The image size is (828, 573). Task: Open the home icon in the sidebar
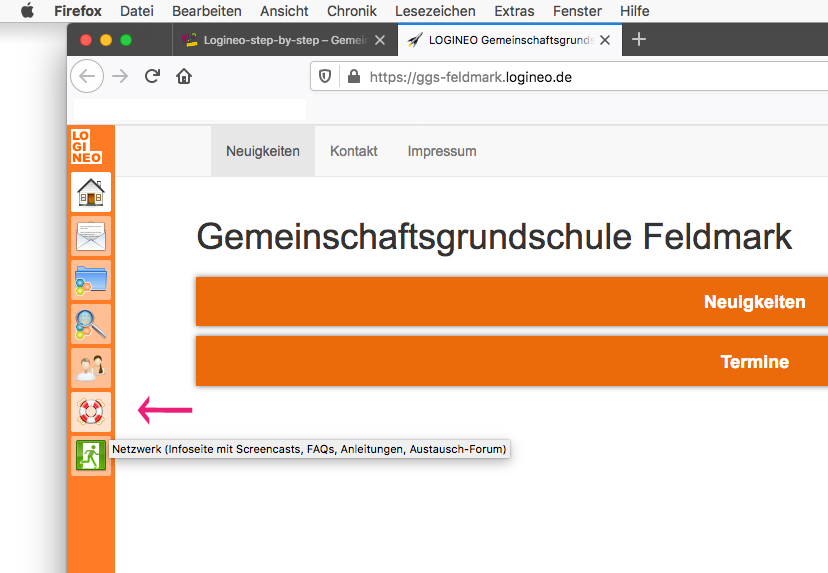coord(91,191)
